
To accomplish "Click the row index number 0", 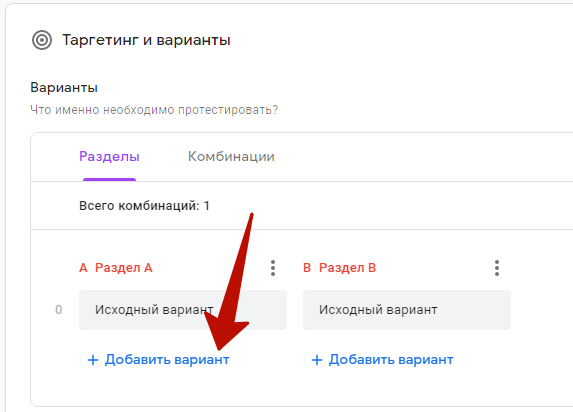I will point(58,310).
